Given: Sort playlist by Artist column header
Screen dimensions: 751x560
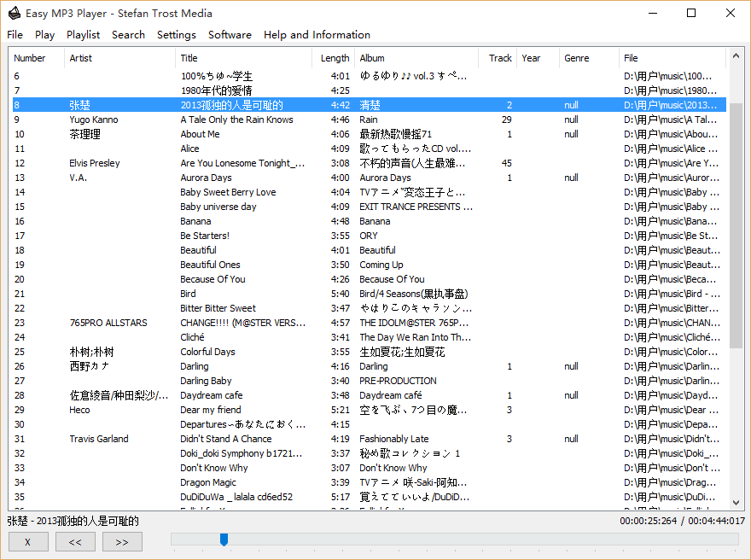Looking at the screenshot, I should coord(119,58).
